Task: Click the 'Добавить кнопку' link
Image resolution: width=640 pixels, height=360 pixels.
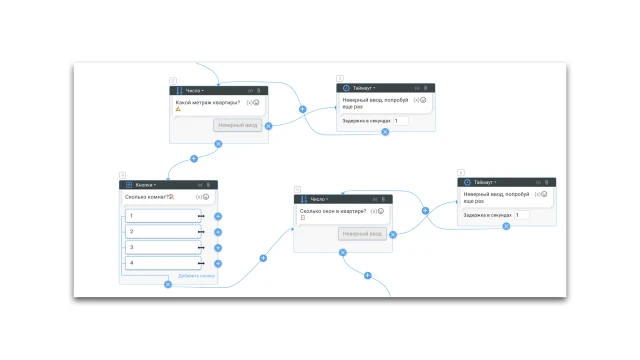Action: [196, 276]
